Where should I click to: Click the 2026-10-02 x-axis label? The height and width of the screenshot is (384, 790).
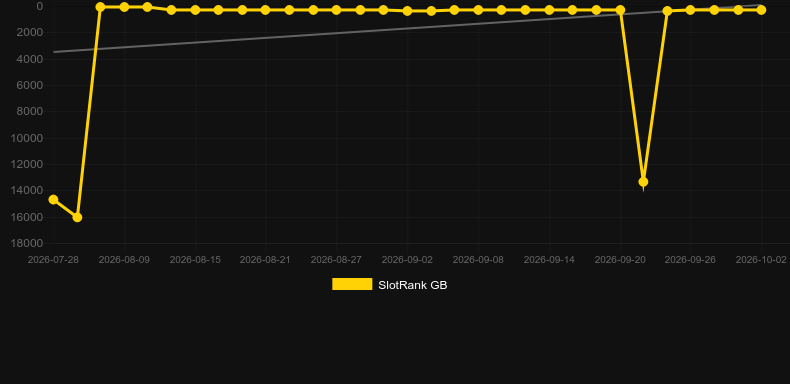(761, 260)
